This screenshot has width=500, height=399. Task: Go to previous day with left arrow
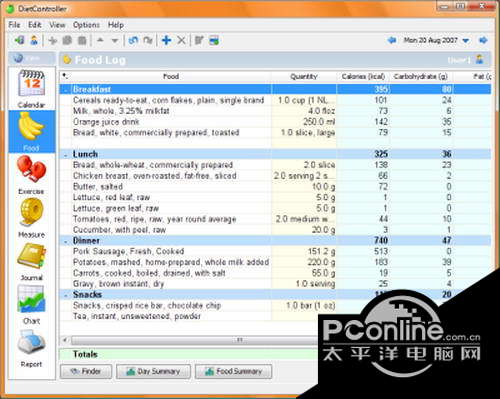click(392, 40)
